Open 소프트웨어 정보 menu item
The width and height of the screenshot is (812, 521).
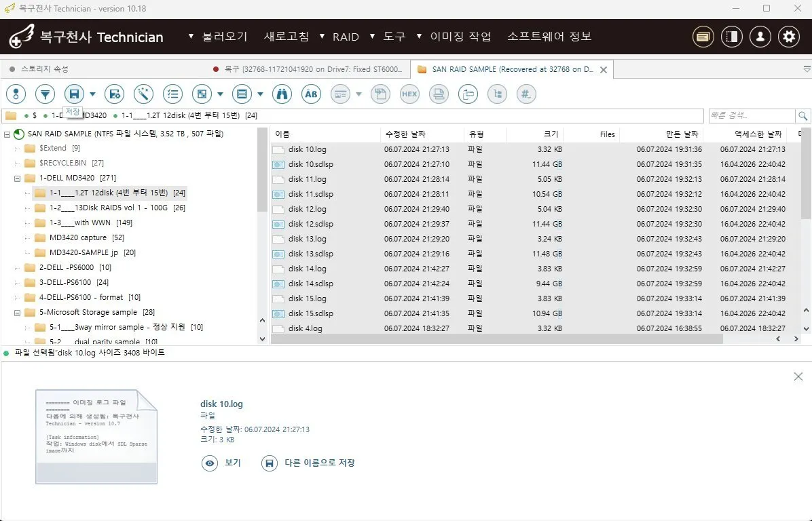click(x=549, y=37)
